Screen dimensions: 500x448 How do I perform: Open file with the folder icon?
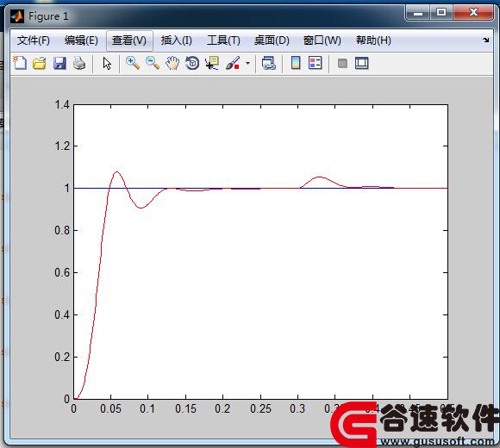point(40,63)
